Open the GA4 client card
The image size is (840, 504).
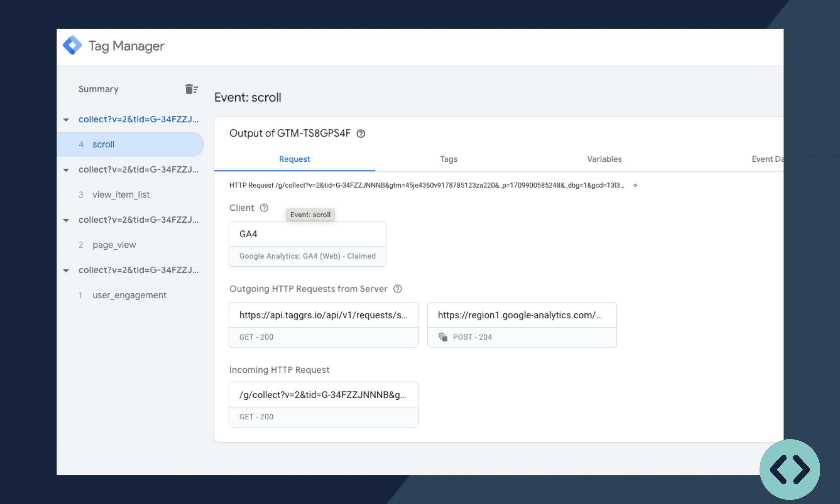[307, 244]
